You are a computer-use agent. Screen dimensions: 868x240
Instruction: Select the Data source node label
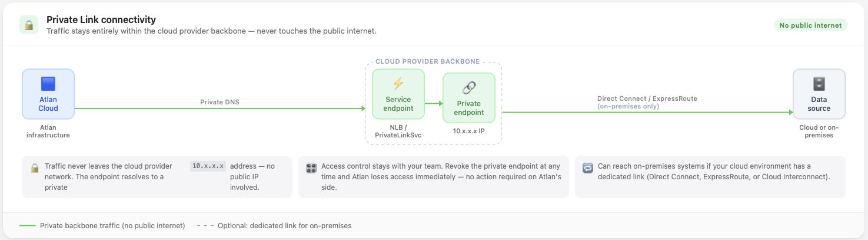(x=819, y=104)
